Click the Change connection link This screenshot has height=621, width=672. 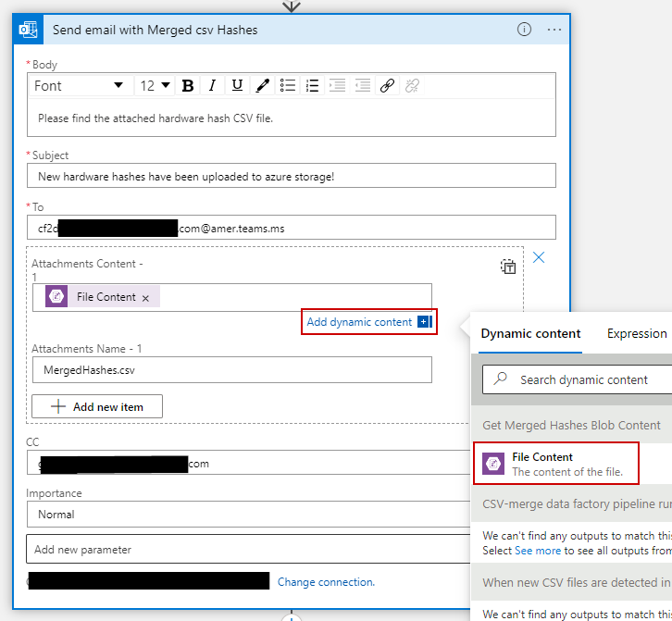click(326, 582)
